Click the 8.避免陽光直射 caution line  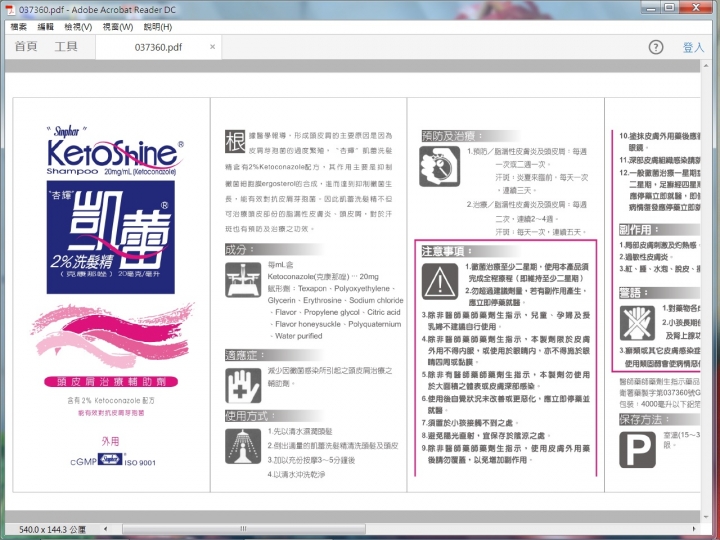(486, 435)
